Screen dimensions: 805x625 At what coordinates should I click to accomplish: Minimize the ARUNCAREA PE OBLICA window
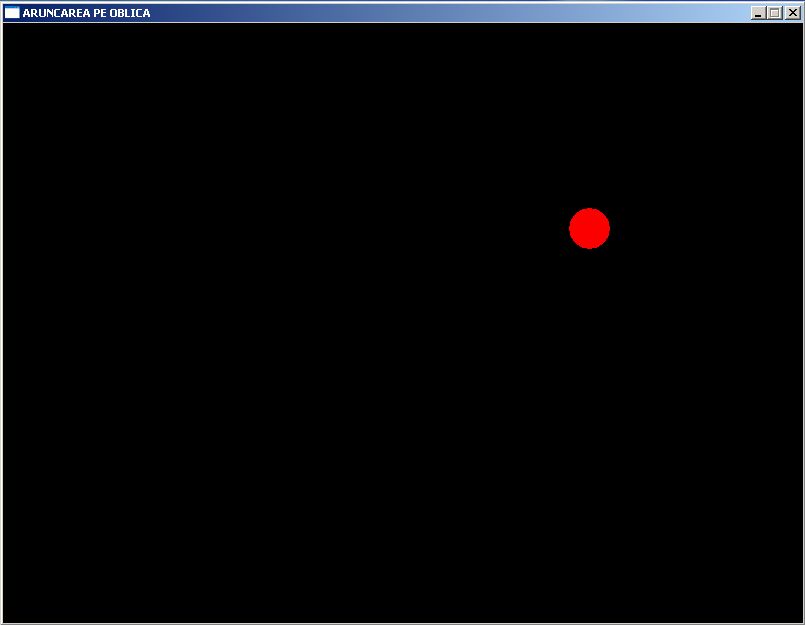(x=758, y=13)
